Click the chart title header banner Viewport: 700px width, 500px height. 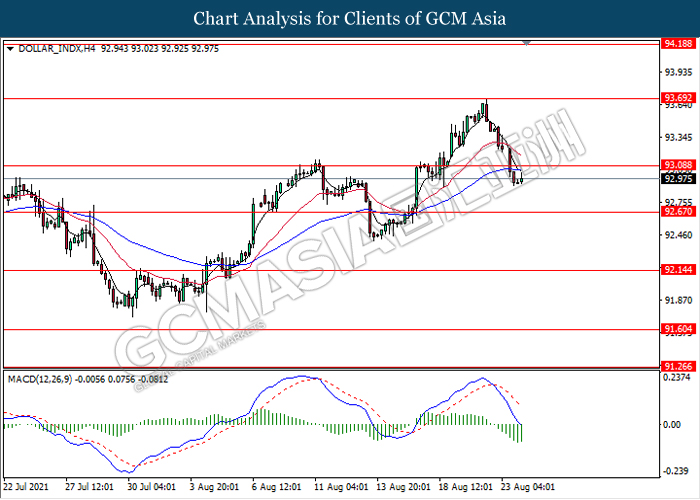[350, 18]
